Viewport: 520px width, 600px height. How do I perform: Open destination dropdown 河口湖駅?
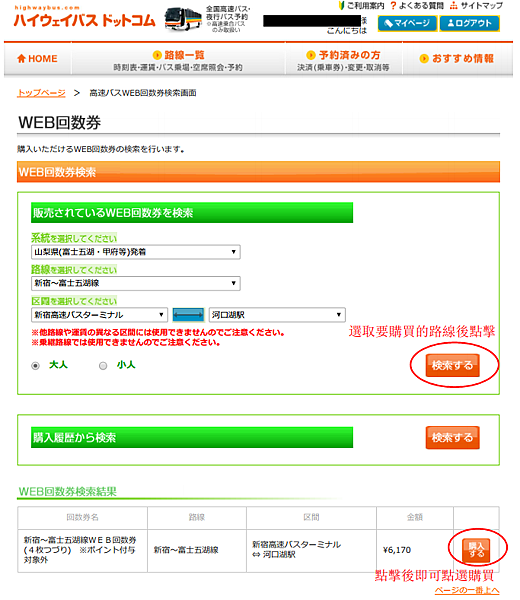click(x=277, y=315)
